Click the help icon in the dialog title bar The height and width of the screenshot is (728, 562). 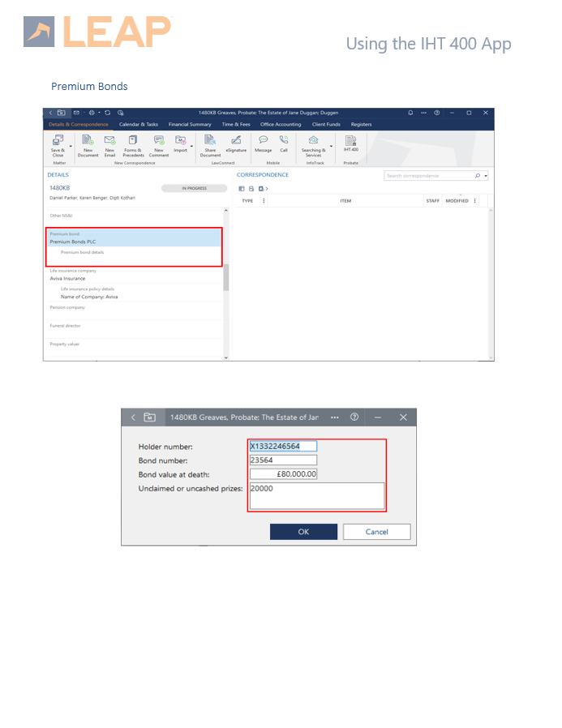(354, 417)
